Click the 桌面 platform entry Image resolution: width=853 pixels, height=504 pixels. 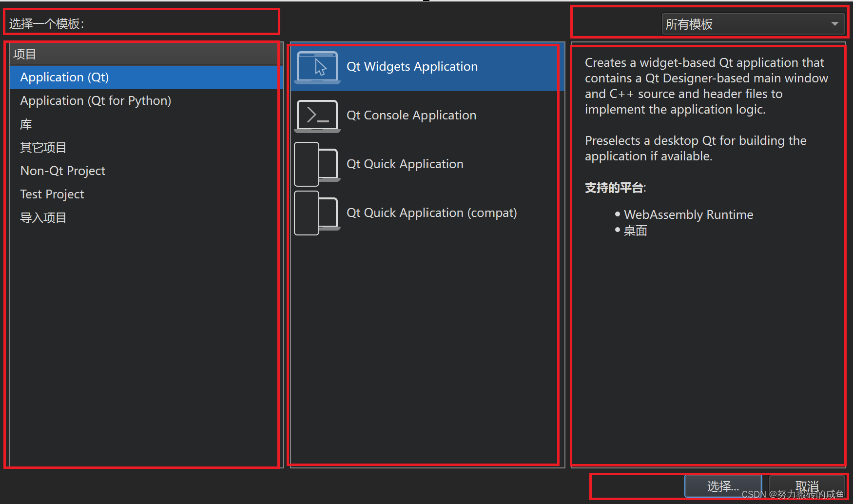coord(635,231)
